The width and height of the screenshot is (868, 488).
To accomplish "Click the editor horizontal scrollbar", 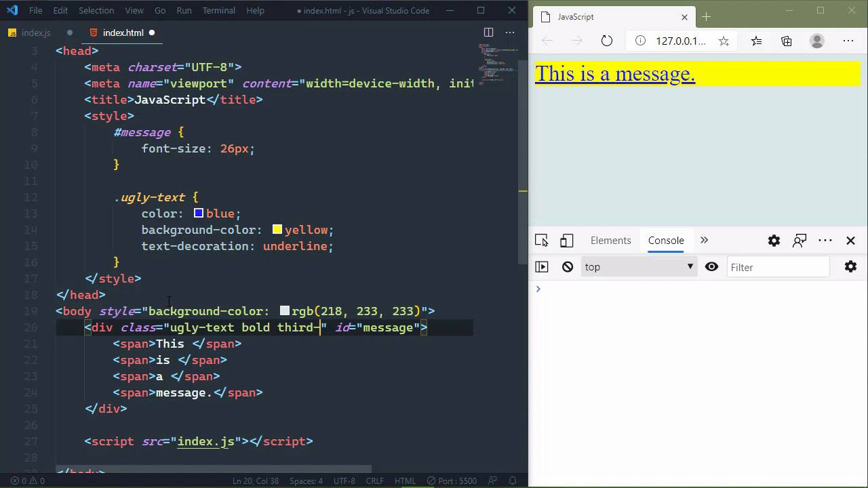I will [x=214, y=469].
